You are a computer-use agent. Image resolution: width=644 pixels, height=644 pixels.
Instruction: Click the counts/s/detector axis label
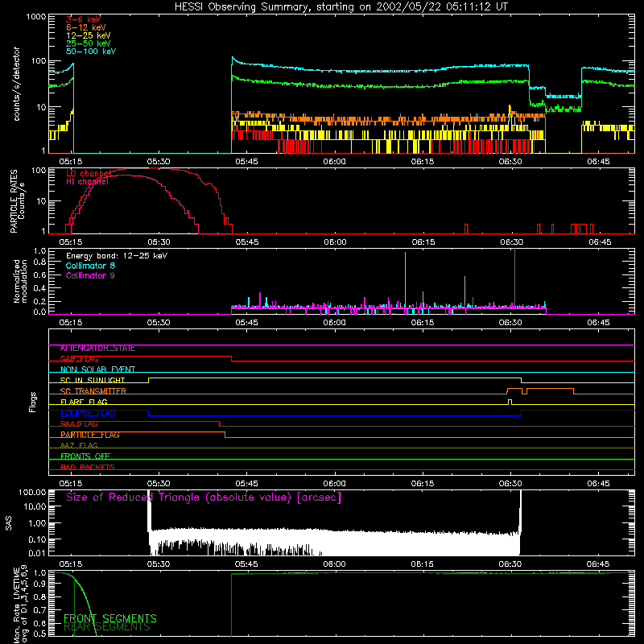tap(16, 84)
